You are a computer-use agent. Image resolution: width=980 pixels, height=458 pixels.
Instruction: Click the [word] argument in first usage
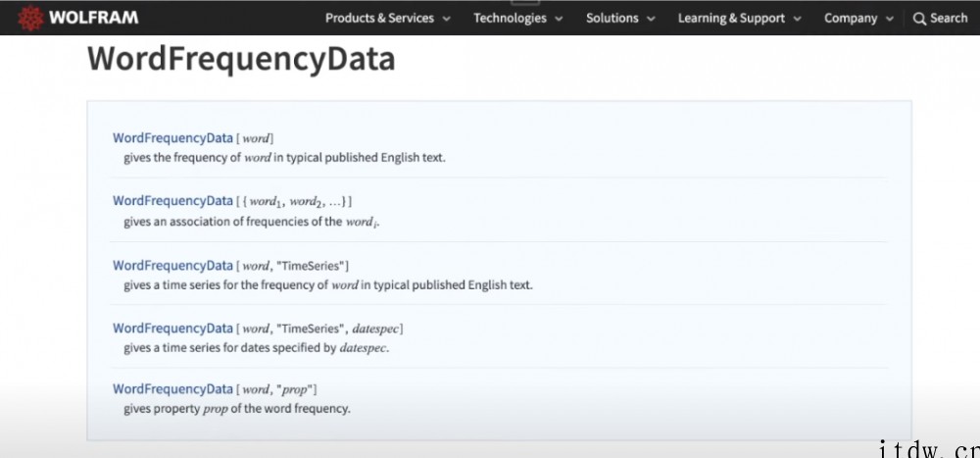(x=255, y=138)
